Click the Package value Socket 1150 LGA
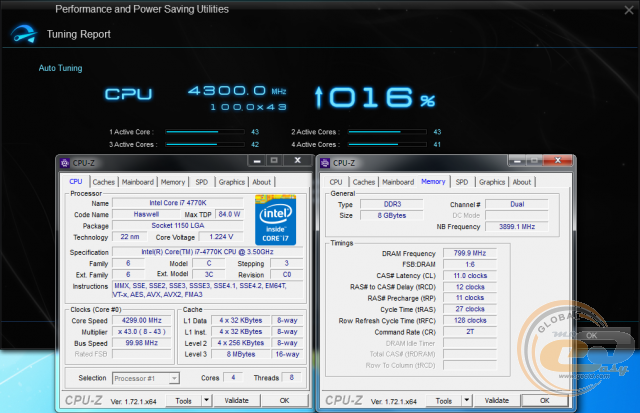This screenshot has height=413, width=640. pyautogui.click(x=178, y=226)
